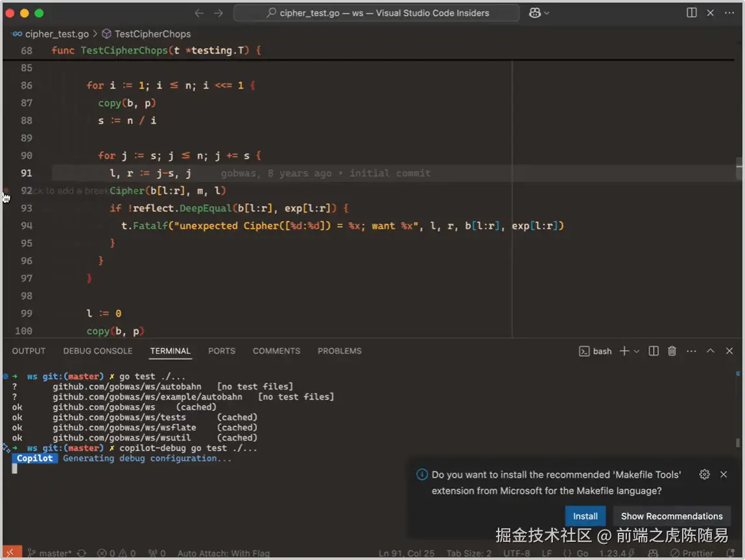Image resolution: width=745 pixels, height=560 pixels.
Task: Click the terminal scrollbar thumb
Action: 737,443
